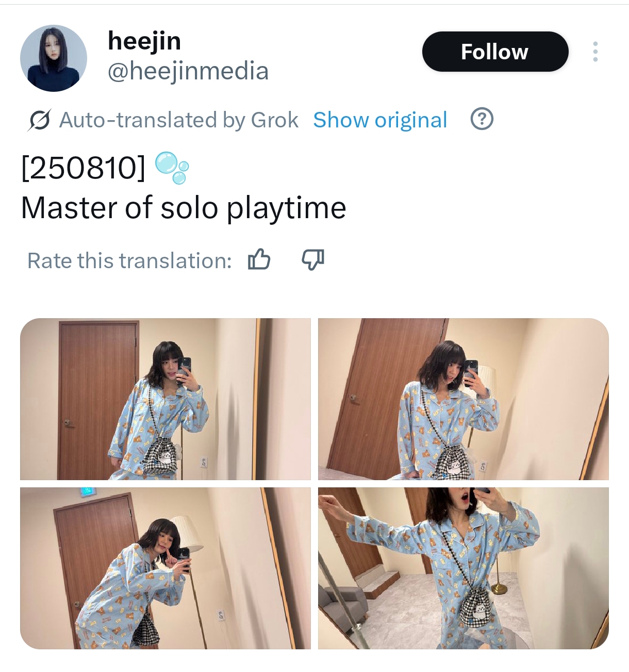Click the 'Rate this translation:' label
Viewport: 629px width, 672px height.
pos(129,260)
